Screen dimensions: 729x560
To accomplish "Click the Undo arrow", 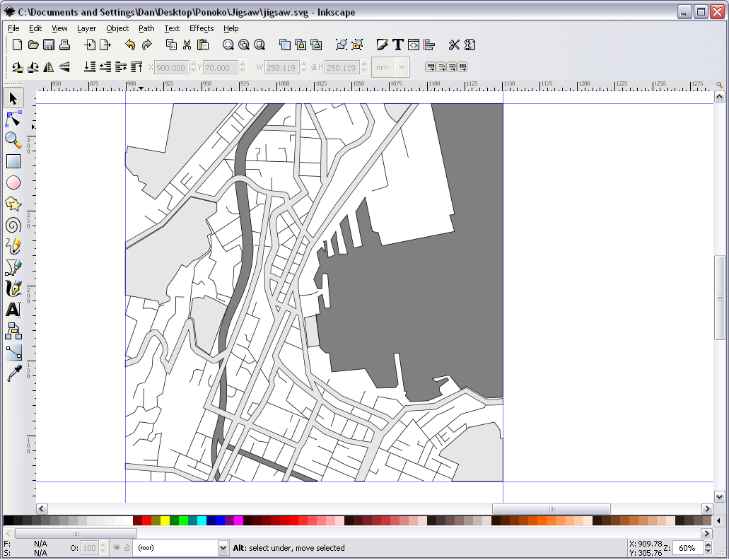I will pos(132,44).
